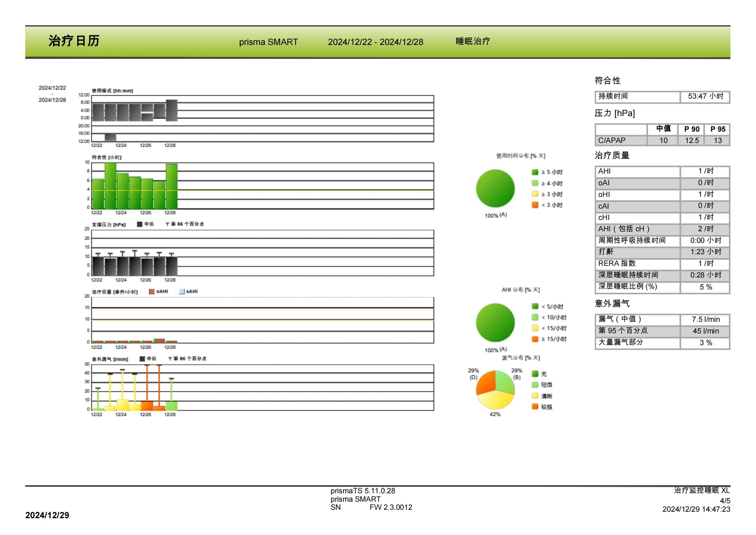Click the usage time distribution pie chart
This screenshot has width=756, height=535.
tap(495, 189)
